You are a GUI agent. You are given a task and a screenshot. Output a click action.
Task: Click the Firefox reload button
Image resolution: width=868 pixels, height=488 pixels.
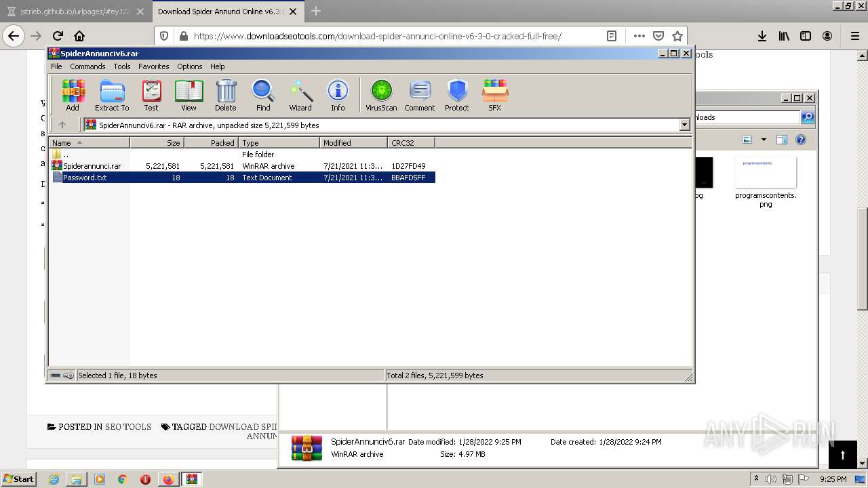click(x=58, y=36)
